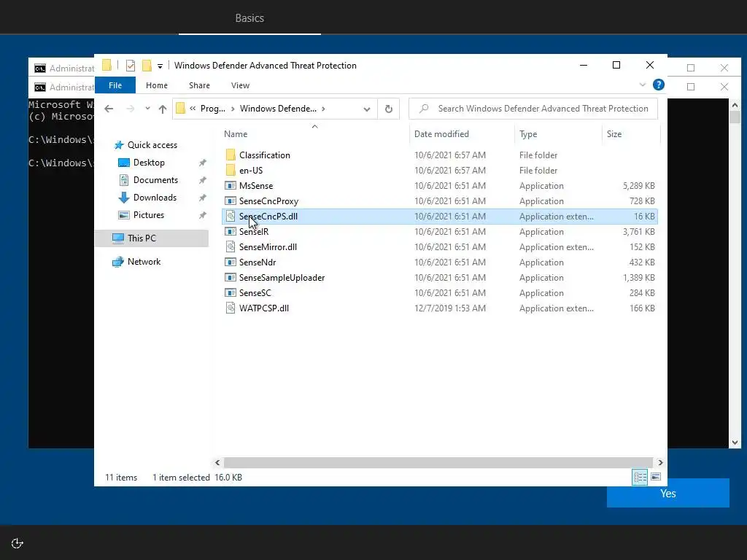The image size is (747, 560).
Task: Go back with the back arrow
Action: pyautogui.click(x=109, y=109)
